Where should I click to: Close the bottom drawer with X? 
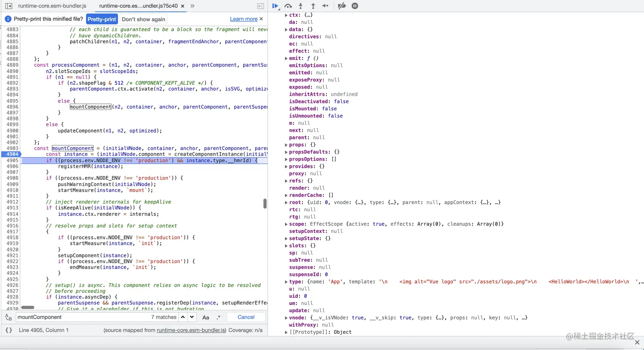637,342
